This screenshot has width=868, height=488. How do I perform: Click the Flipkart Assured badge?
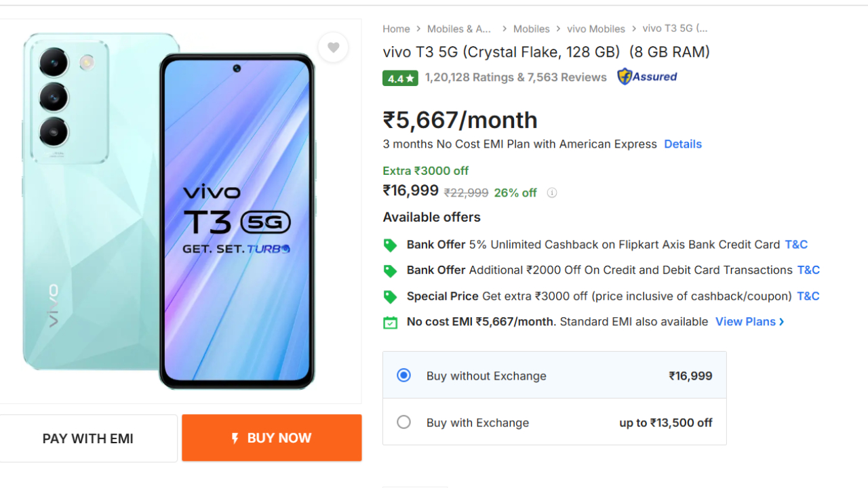coord(647,77)
